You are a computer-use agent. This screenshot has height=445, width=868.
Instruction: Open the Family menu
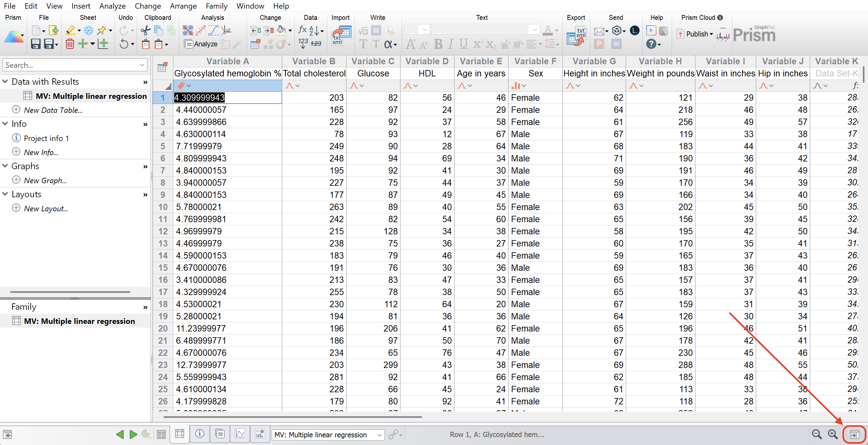coord(216,6)
